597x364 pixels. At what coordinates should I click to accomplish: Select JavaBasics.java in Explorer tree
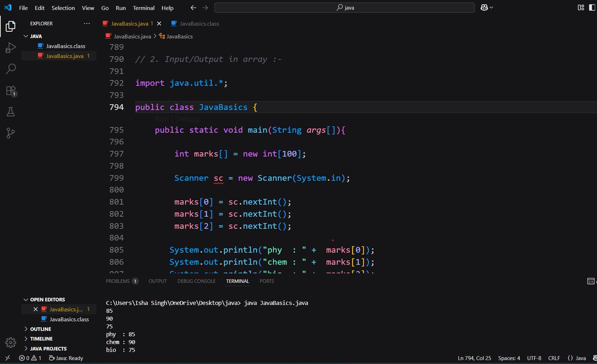point(59,56)
